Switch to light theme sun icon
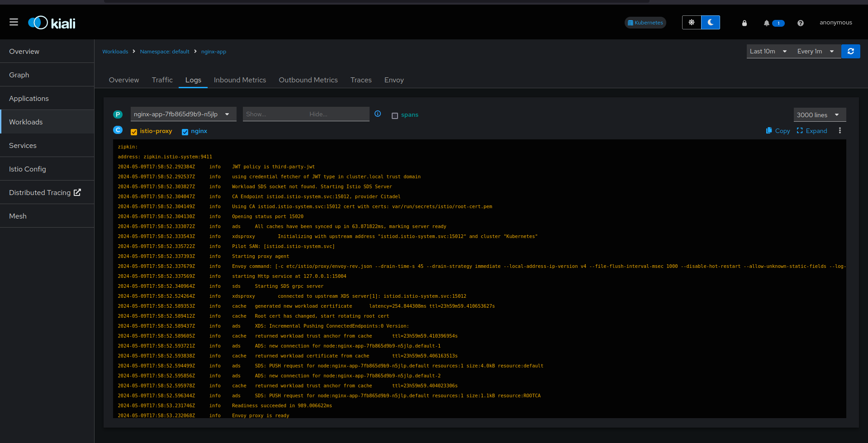 [691, 22]
